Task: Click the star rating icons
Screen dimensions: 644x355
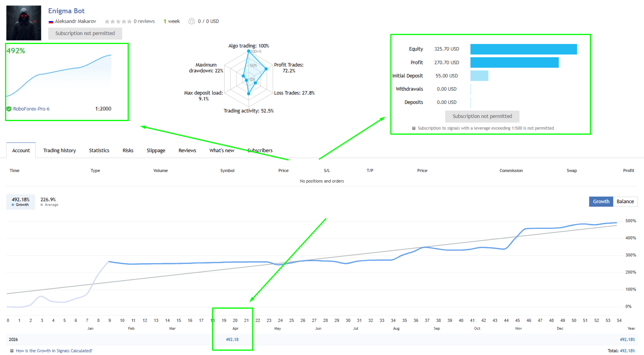Action: [118, 21]
